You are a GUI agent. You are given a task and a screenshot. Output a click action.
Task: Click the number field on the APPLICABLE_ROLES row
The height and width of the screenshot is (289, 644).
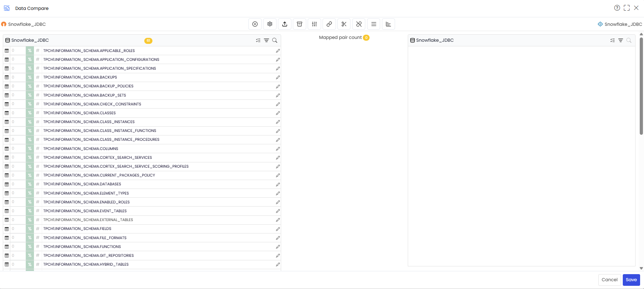point(18,51)
